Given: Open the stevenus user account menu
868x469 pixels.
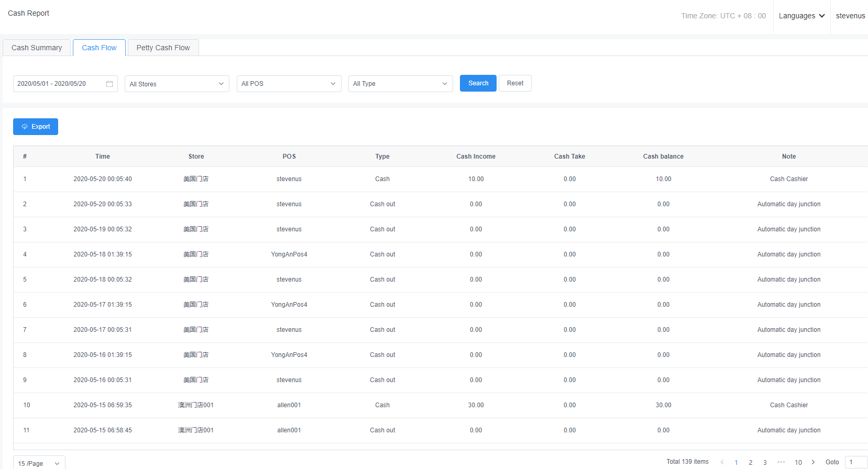Looking at the screenshot, I should (x=850, y=16).
